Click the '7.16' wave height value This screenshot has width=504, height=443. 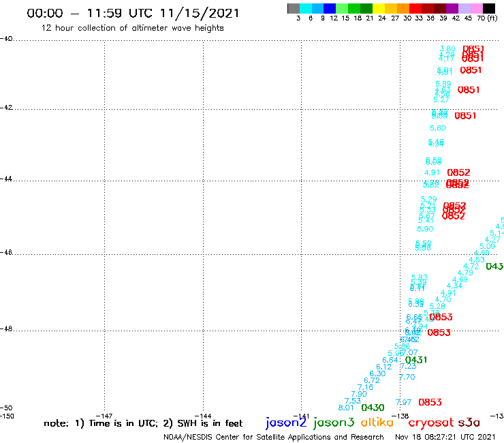pos(366,387)
